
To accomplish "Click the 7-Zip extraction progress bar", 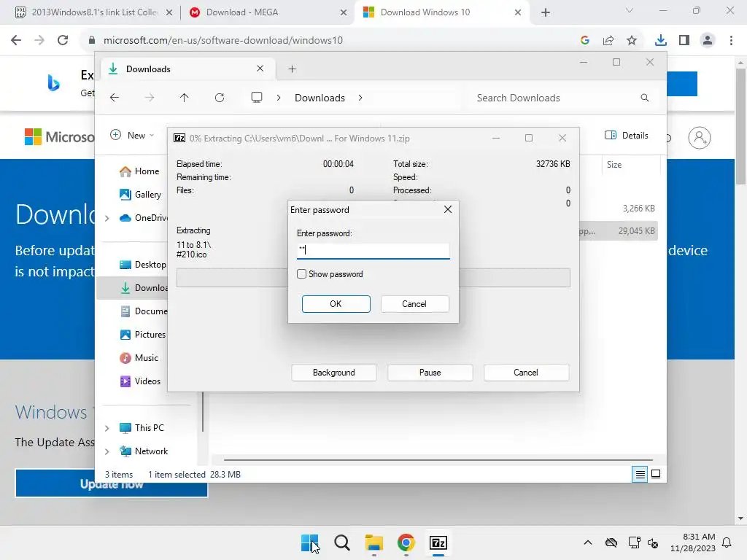I will pyautogui.click(x=373, y=278).
